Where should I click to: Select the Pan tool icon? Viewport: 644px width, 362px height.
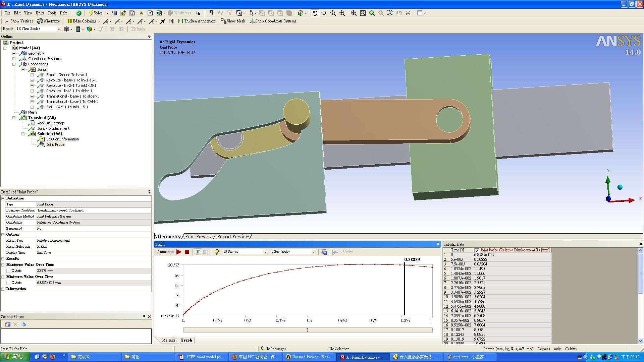[x=324, y=13]
